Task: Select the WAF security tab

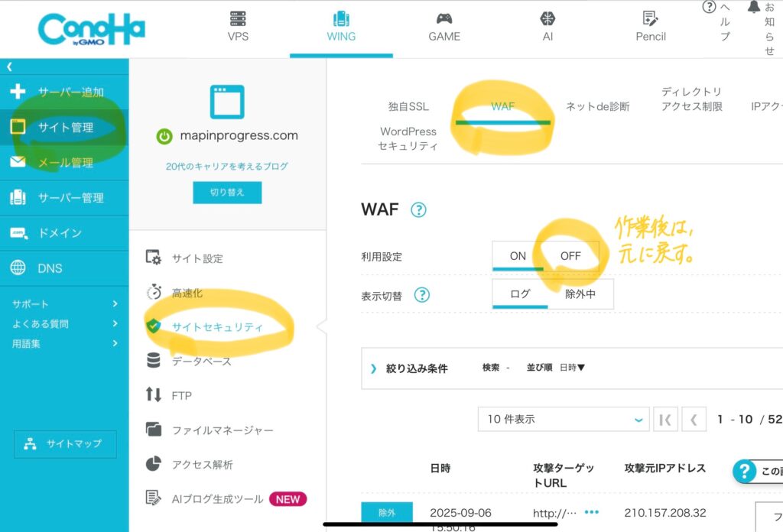Action: click(502, 106)
